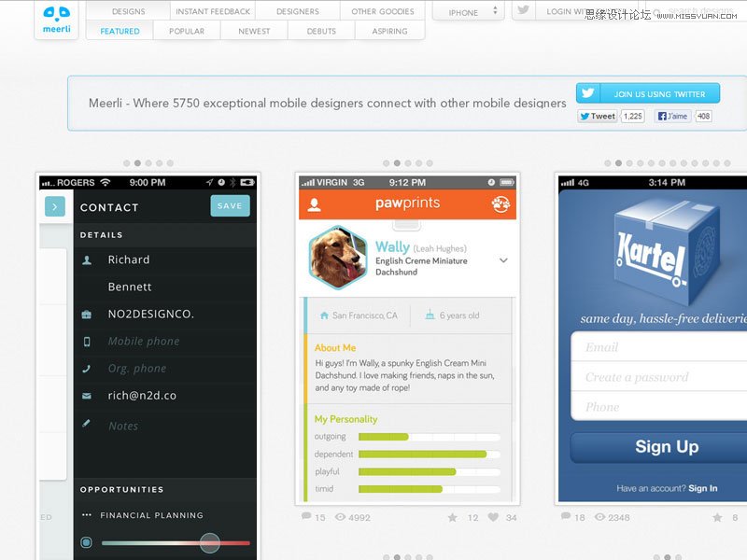747x560 pixels.
Task: Click the dependent personality bar
Action: [x=430, y=455]
